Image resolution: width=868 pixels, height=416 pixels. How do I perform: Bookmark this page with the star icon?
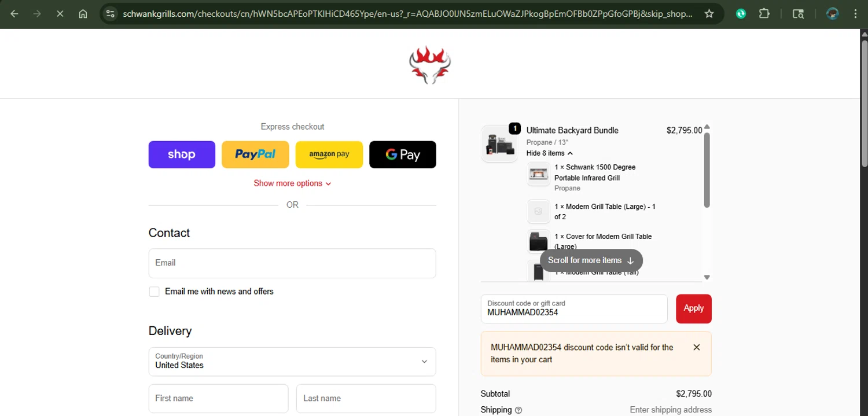(x=709, y=14)
